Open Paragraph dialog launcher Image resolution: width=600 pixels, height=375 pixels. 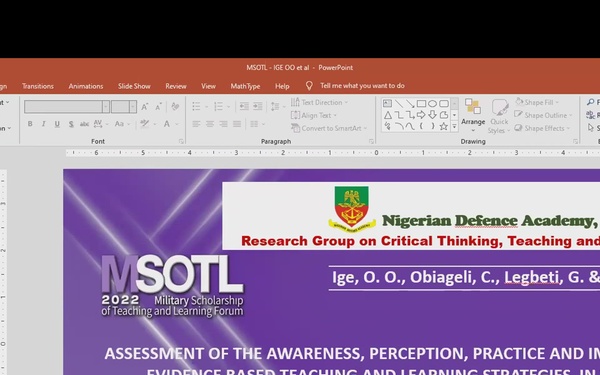[x=371, y=142]
